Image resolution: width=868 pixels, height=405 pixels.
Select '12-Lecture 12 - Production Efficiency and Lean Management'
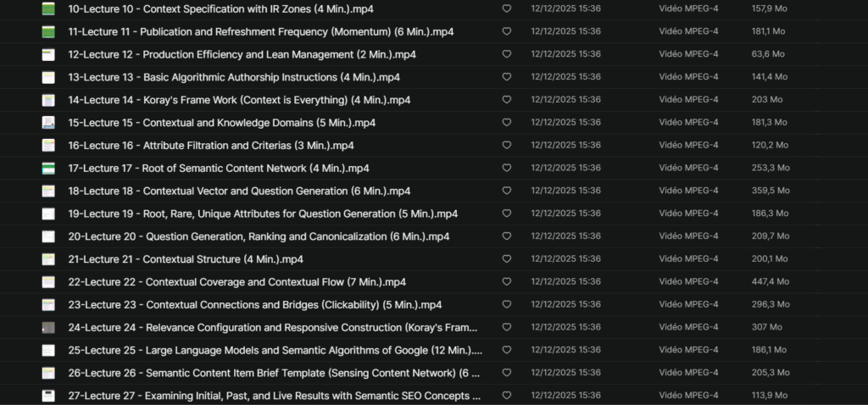coord(242,54)
